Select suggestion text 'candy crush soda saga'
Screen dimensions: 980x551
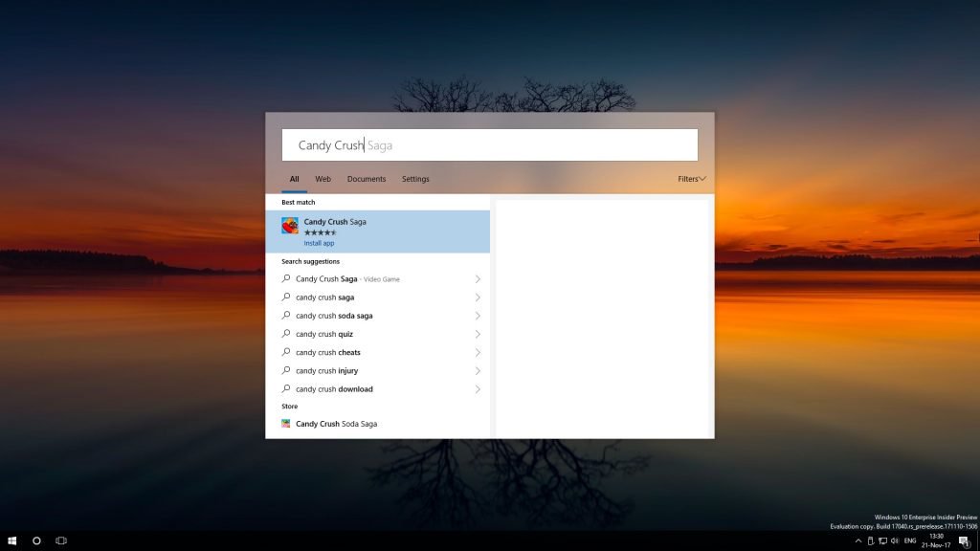(x=334, y=316)
